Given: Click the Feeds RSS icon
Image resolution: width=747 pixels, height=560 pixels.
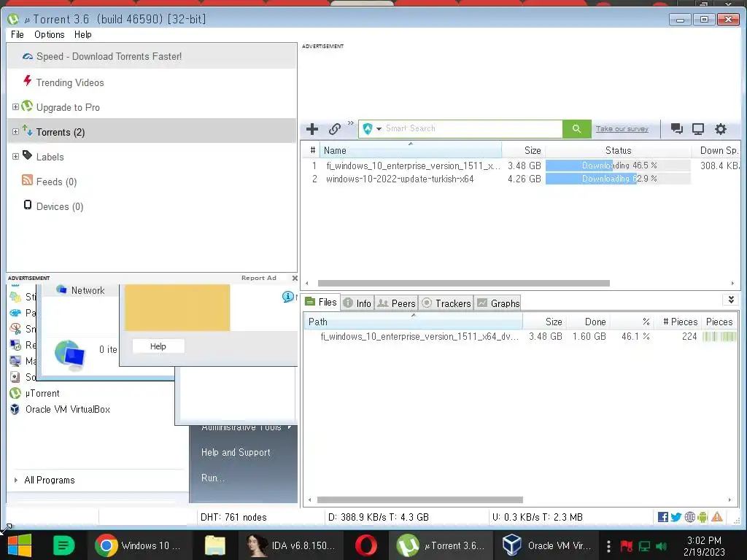Looking at the screenshot, I should pos(27,180).
